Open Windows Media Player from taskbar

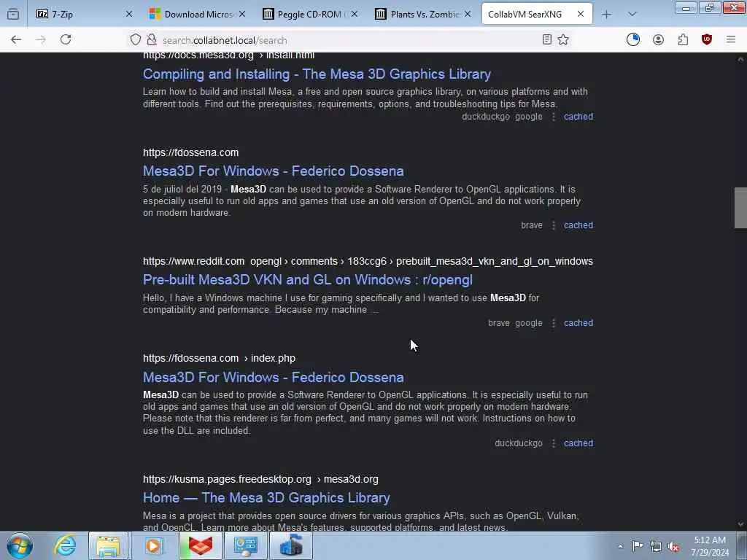(153, 545)
